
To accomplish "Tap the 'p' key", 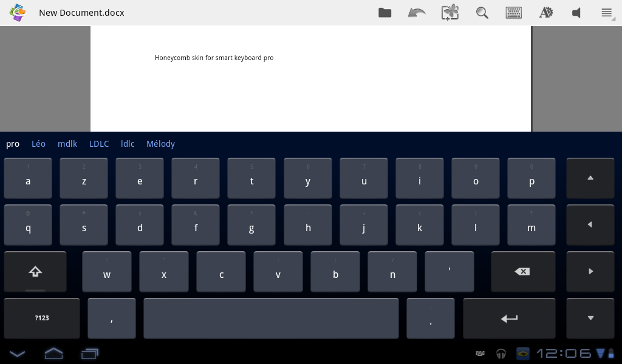I will (x=531, y=178).
